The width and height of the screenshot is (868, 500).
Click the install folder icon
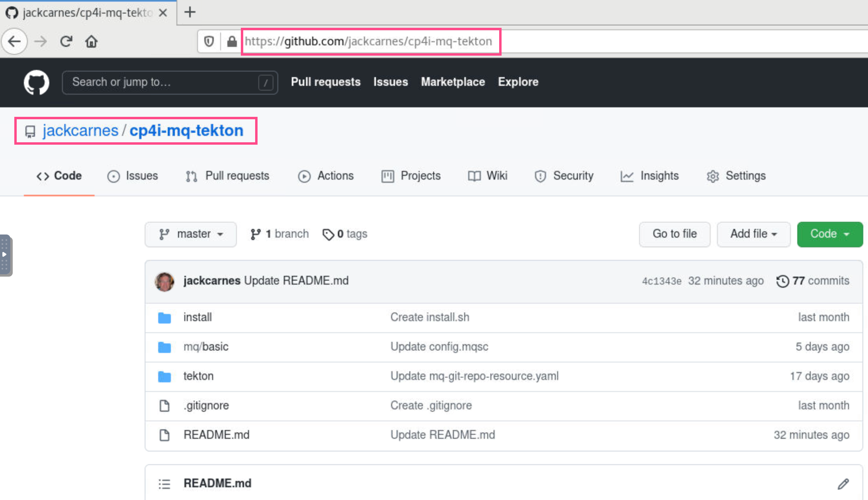(165, 318)
